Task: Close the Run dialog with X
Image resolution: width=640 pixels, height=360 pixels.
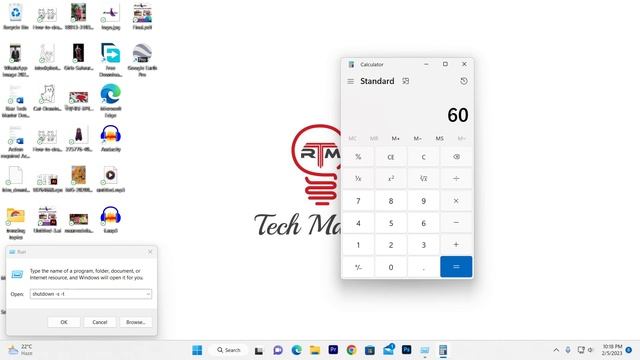Action: [150, 252]
